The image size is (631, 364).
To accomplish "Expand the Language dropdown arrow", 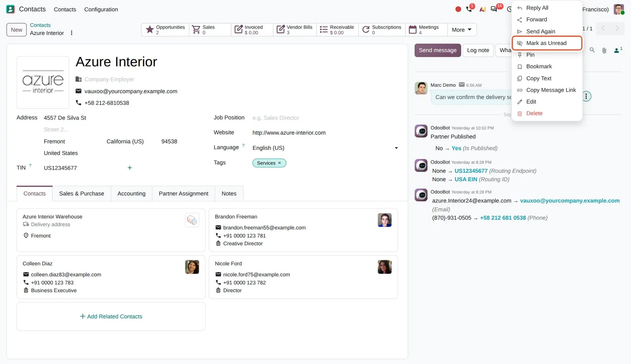I will click(396, 148).
